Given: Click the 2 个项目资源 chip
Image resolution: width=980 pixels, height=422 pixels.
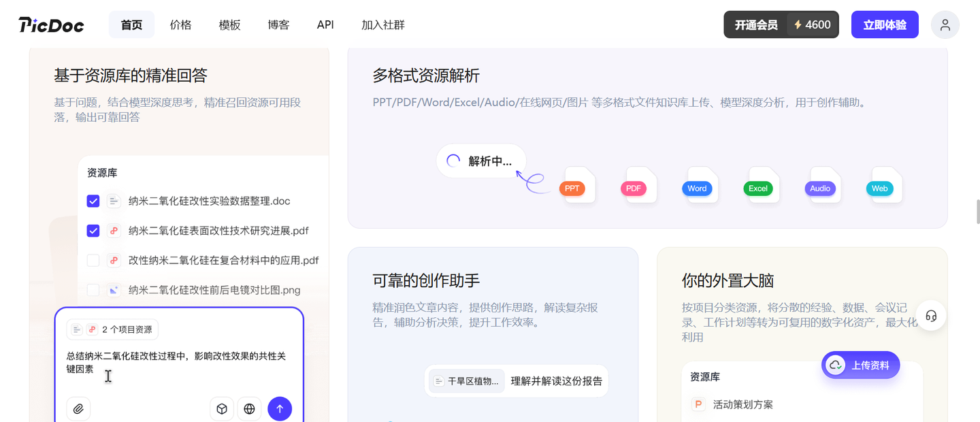Looking at the screenshot, I should coord(112,329).
